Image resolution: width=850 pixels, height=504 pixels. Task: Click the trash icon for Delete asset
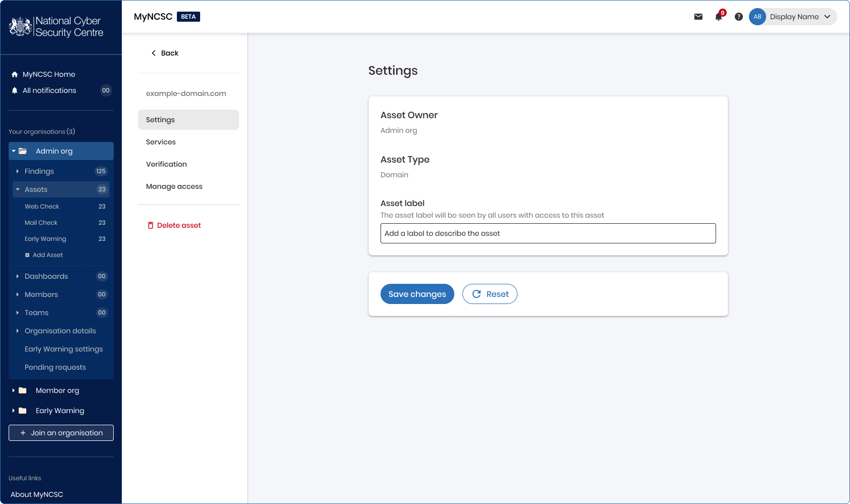click(151, 225)
